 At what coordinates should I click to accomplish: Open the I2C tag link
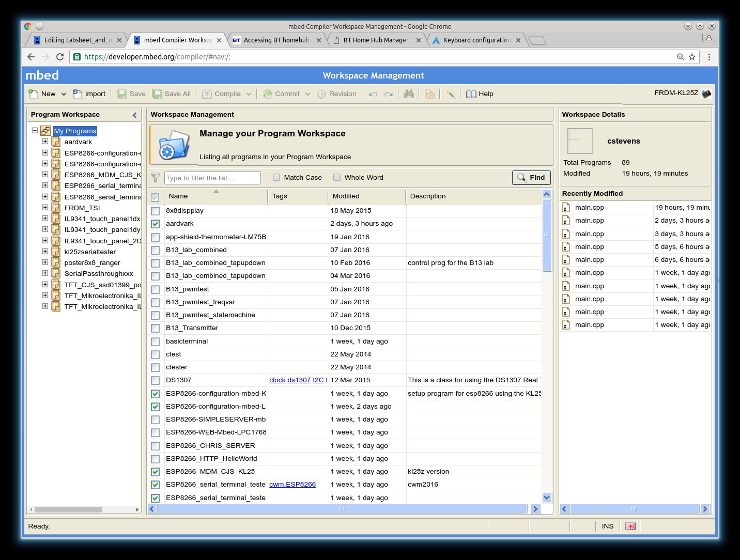(x=318, y=380)
